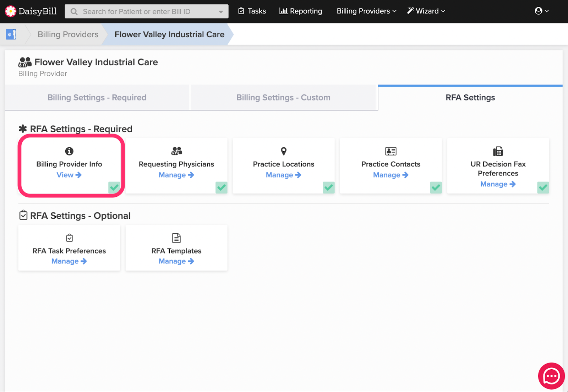Open the user account menu
The width and height of the screenshot is (568, 392).
click(542, 11)
